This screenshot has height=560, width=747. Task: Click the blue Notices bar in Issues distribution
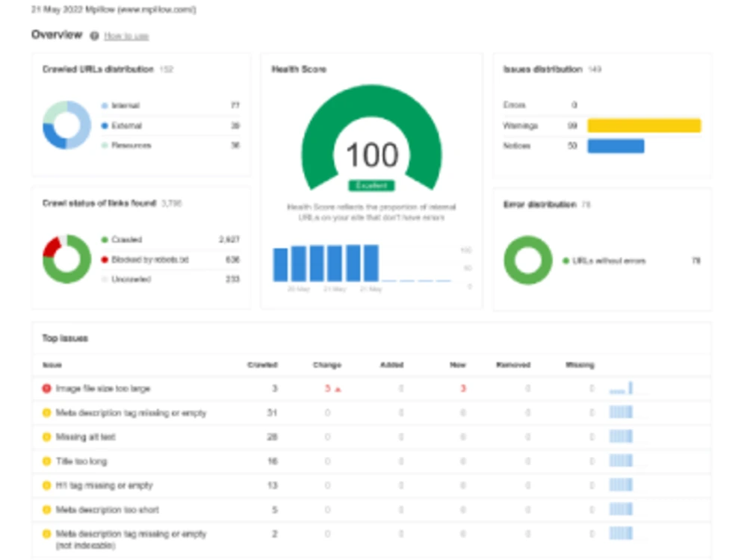pos(616,146)
